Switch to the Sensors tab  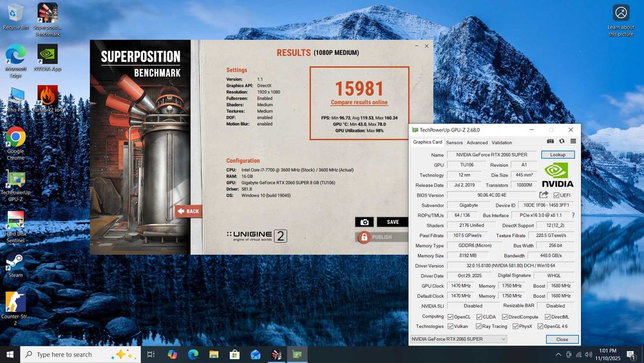[454, 142]
